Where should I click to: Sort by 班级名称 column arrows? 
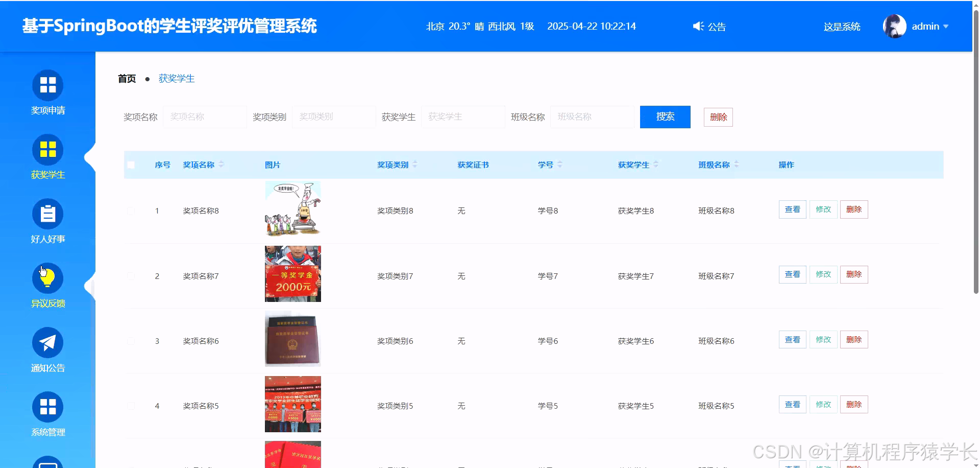[x=737, y=164]
